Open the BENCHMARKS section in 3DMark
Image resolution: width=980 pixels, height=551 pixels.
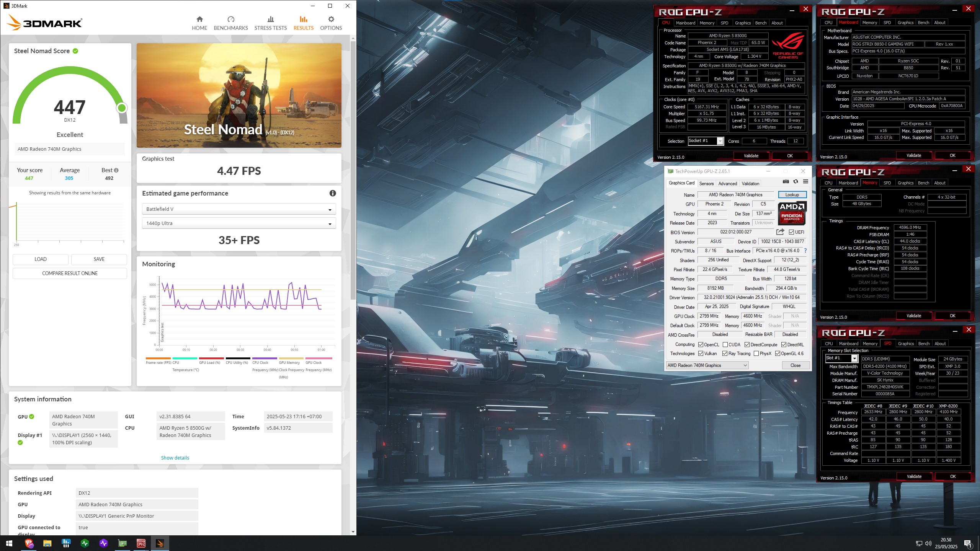[x=231, y=23]
